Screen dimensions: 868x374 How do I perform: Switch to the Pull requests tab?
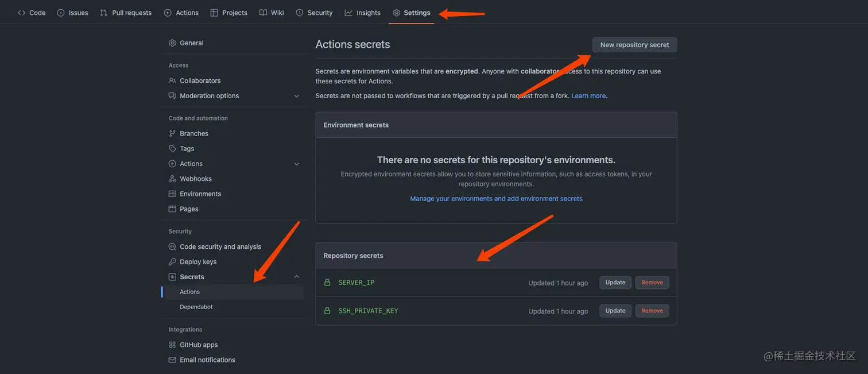point(126,13)
